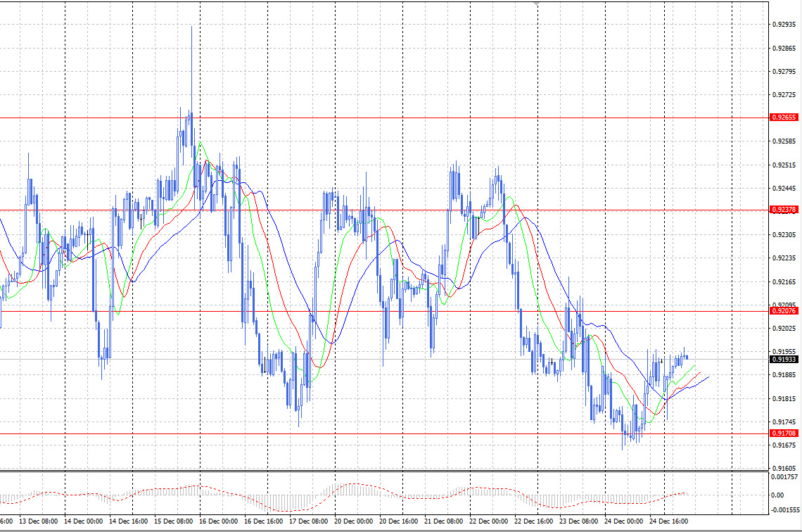Click the 0.92305 value on price scale
Image resolution: width=802 pixels, height=532 pixels.
click(784, 235)
